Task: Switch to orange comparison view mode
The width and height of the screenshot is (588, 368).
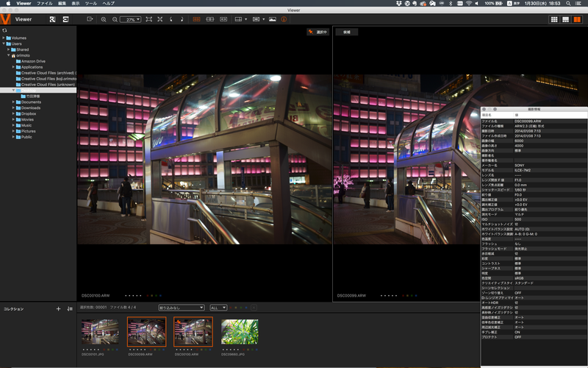Action: 577,20
